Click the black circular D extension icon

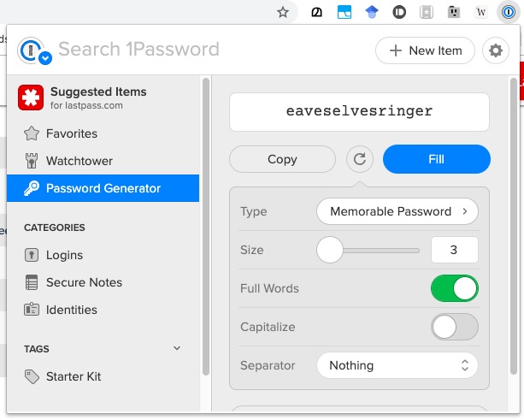click(x=399, y=12)
